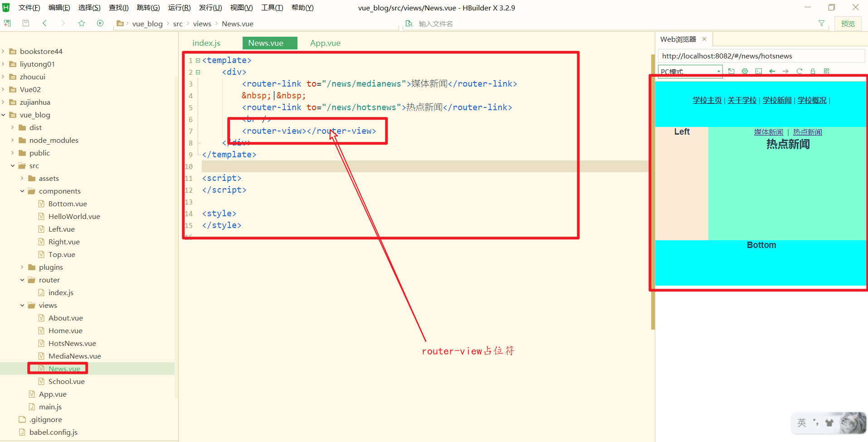
Task: Click the IME shirt skin icon
Action: point(829,423)
